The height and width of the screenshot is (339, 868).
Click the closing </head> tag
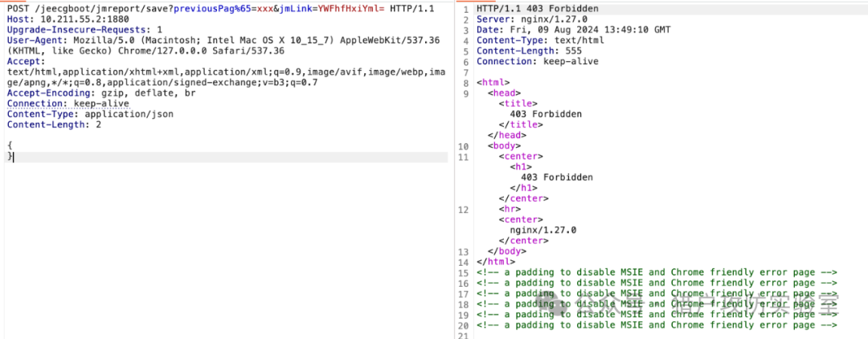tap(506, 135)
